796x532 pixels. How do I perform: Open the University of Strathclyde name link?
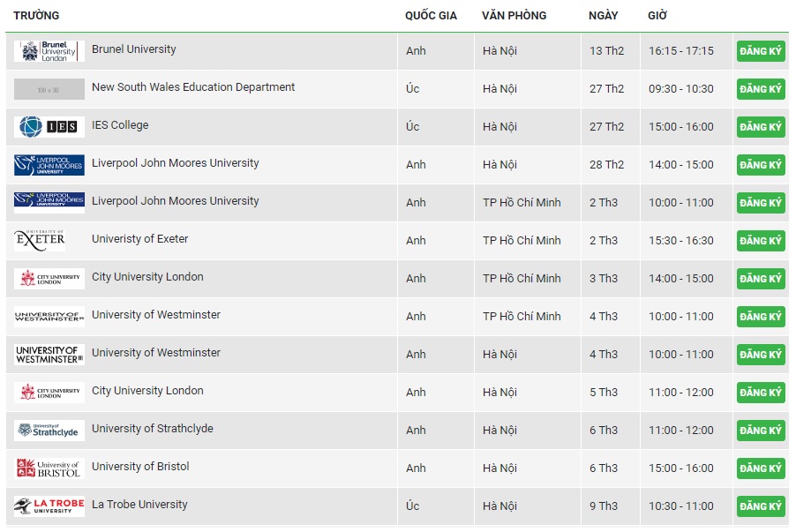(153, 429)
